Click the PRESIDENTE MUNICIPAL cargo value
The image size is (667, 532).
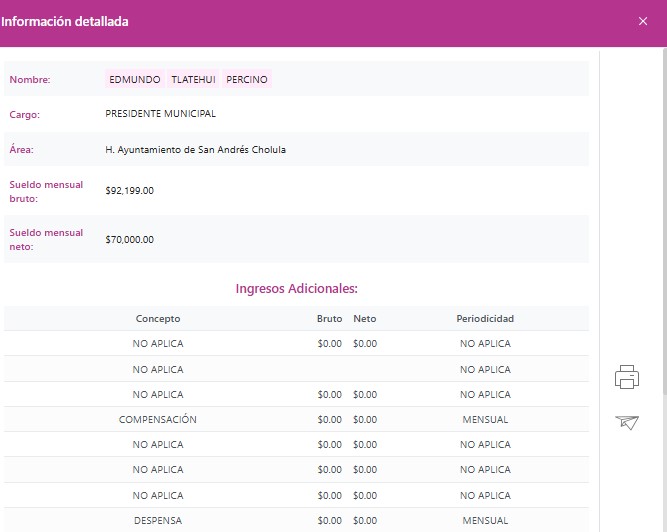[160, 114]
